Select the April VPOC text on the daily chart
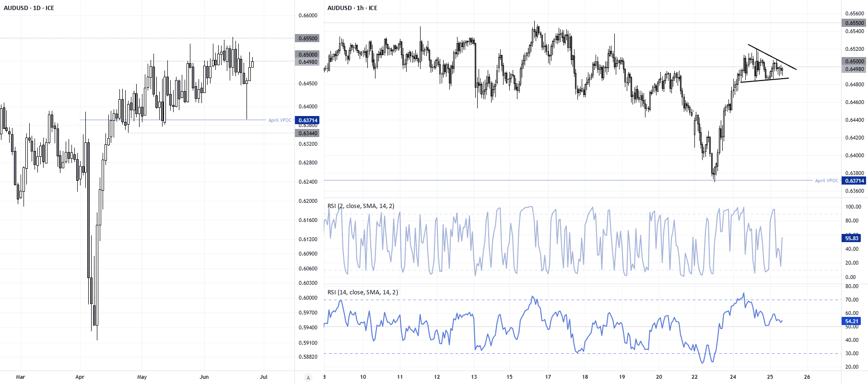Image resolution: width=868 pixels, height=384 pixels. [280, 120]
